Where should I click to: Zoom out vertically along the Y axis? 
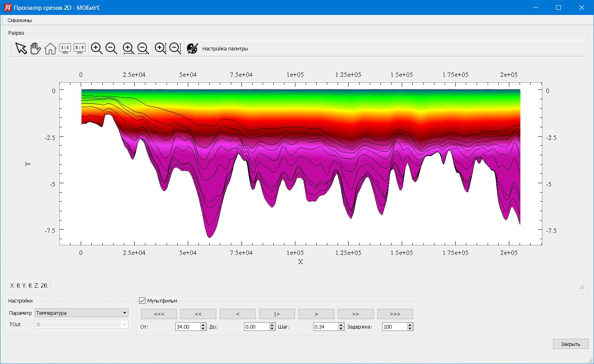pos(175,48)
